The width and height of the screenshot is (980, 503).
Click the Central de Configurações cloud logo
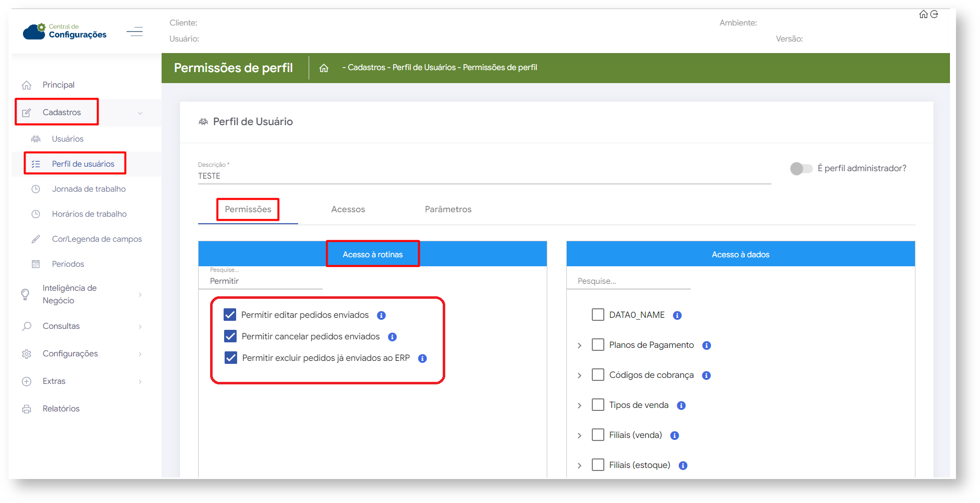point(34,31)
